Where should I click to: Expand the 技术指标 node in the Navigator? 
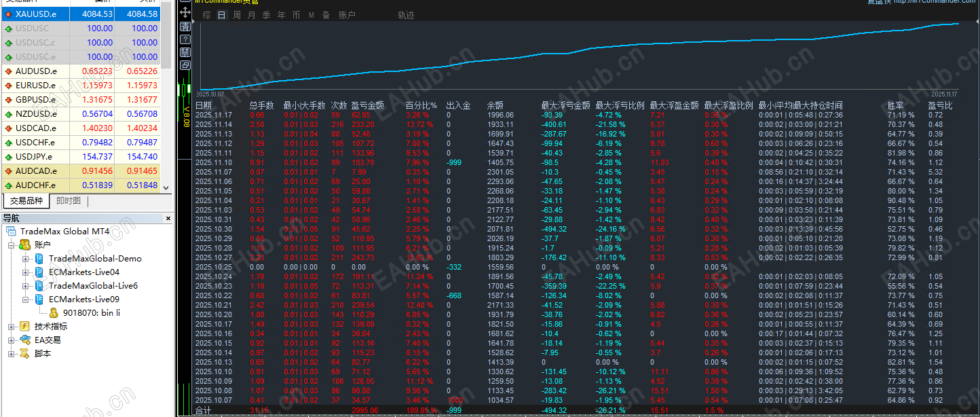(x=11, y=326)
